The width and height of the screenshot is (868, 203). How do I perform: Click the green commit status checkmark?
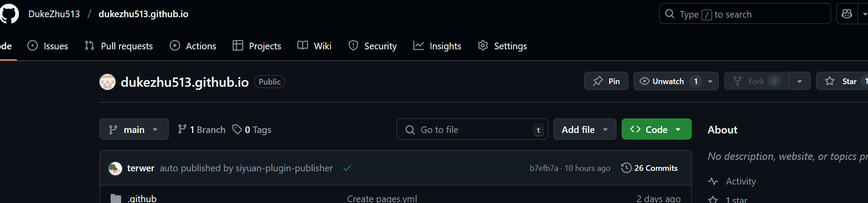coord(347,168)
